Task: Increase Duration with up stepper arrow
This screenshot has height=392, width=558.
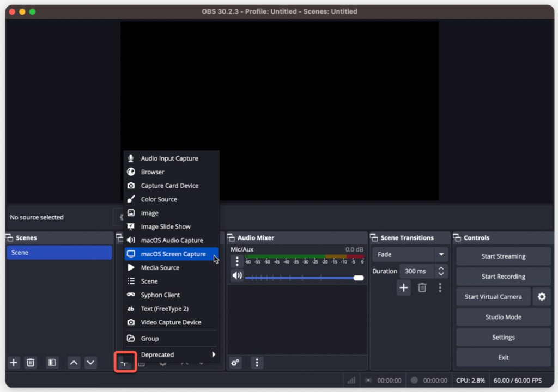Action: (441, 268)
